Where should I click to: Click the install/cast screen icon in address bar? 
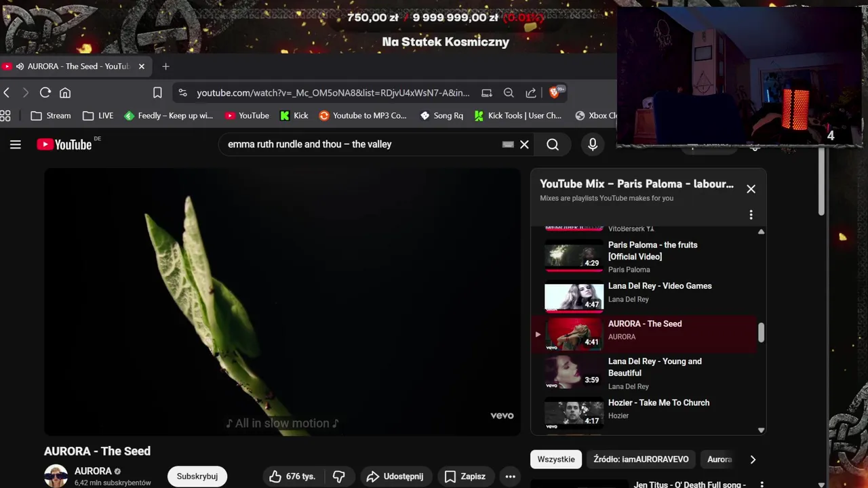pos(487,93)
